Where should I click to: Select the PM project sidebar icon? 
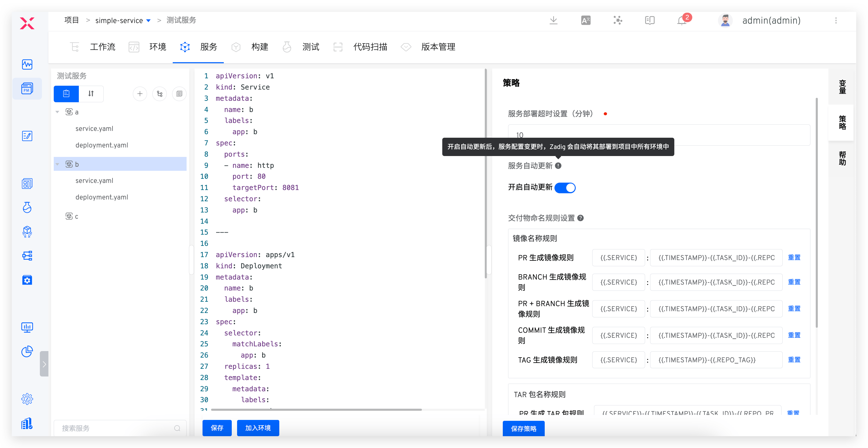coord(27,88)
